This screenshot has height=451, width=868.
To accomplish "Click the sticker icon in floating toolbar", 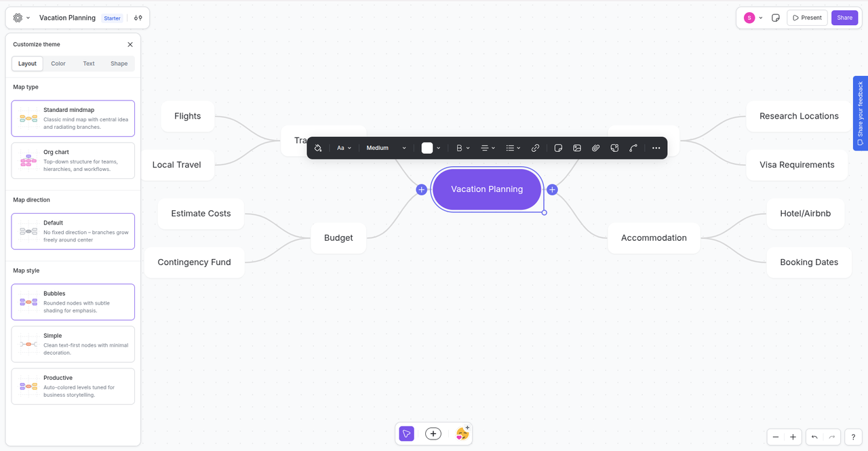I will pyautogui.click(x=614, y=148).
